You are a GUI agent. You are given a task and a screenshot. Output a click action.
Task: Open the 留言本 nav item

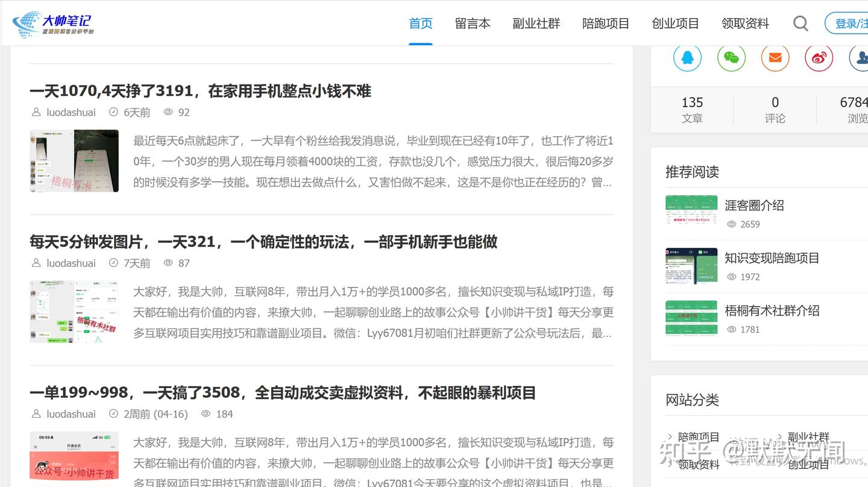[x=473, y=24]
